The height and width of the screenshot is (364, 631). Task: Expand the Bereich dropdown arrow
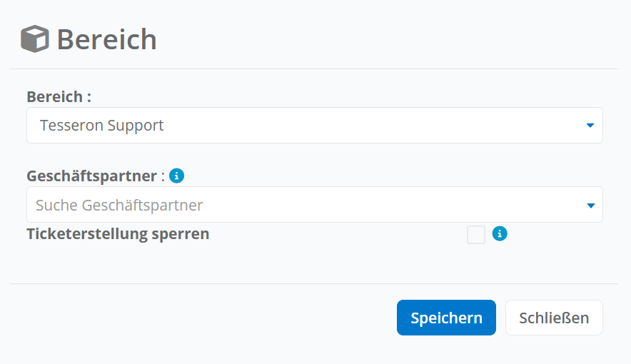590,126
